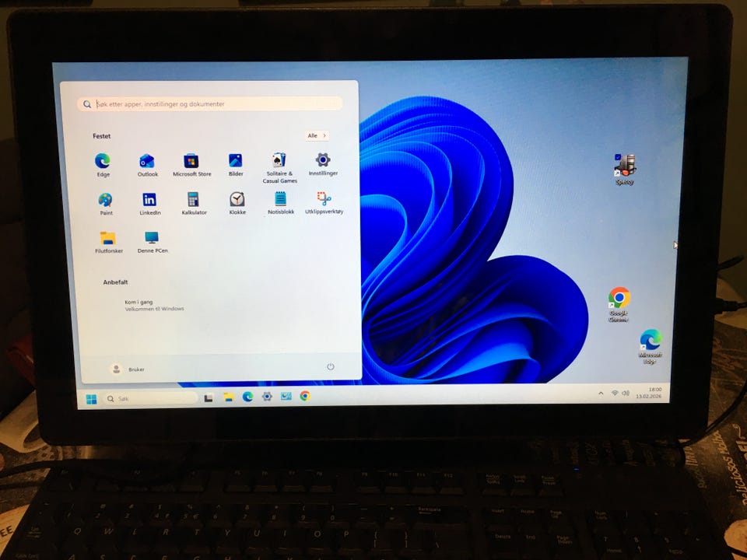
Task: Click the Windows Start button on taskbar
Action: (x=92, y=399)
